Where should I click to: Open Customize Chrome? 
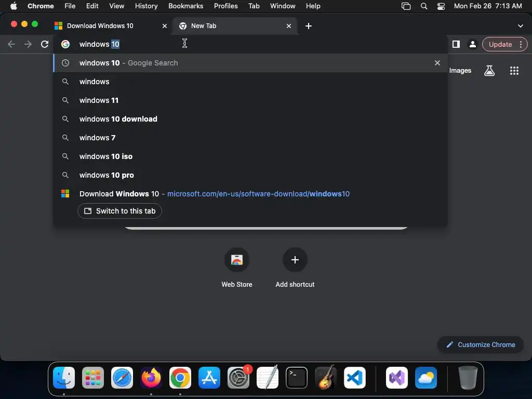(x=481, y=345)
